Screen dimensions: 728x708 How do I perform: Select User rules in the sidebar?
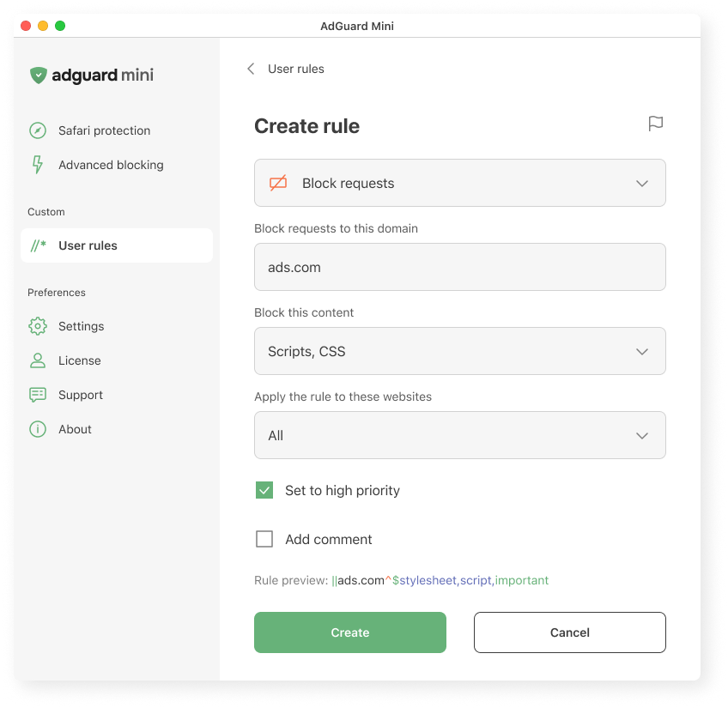click(88, 245)
